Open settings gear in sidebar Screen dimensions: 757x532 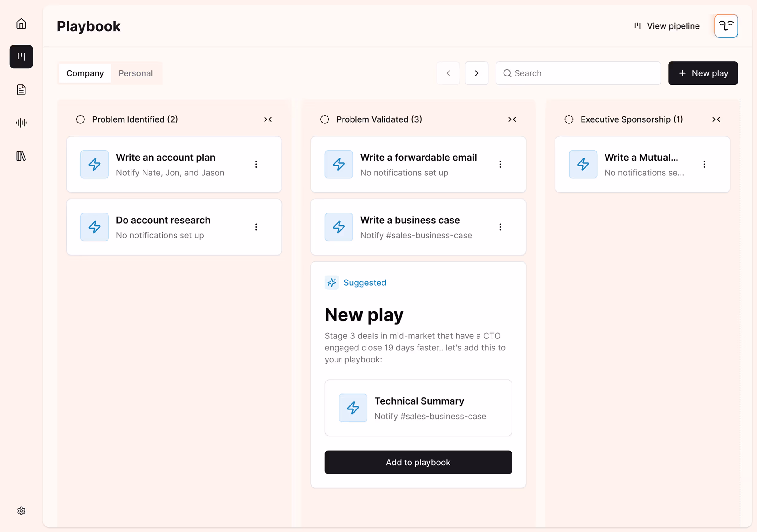coord(21,510)
